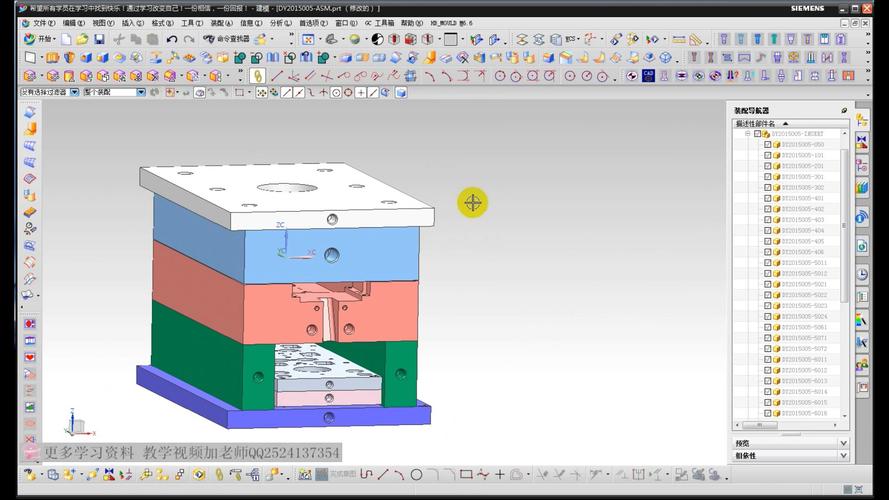Toggle checkbox for component DY2015005-401
This screenshot has height=500, width=889.
coord(768,198)
